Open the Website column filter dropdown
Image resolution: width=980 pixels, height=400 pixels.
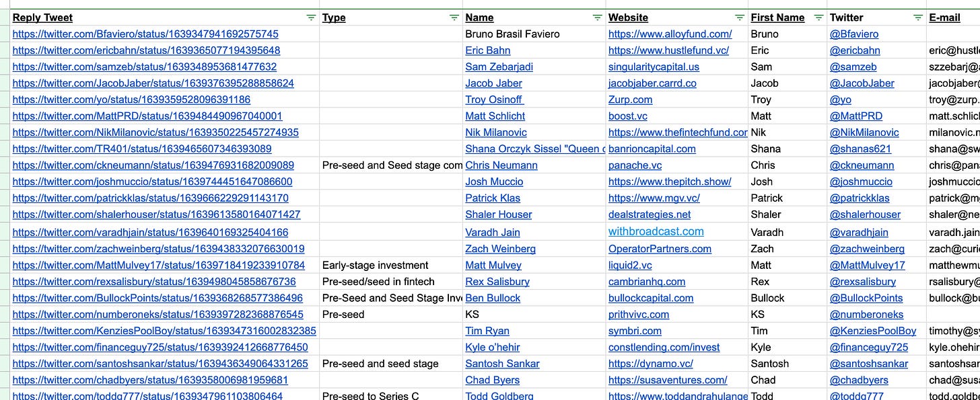(x=740, y=17)
